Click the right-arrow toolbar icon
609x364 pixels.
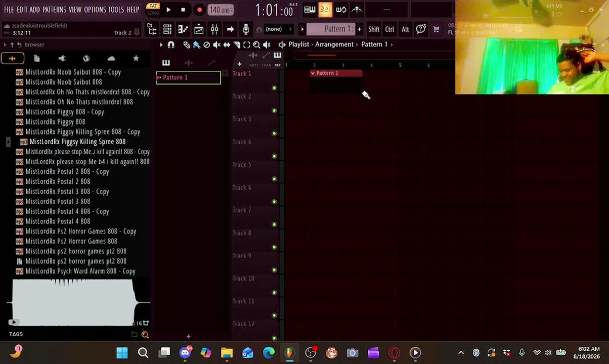point(230,29)
